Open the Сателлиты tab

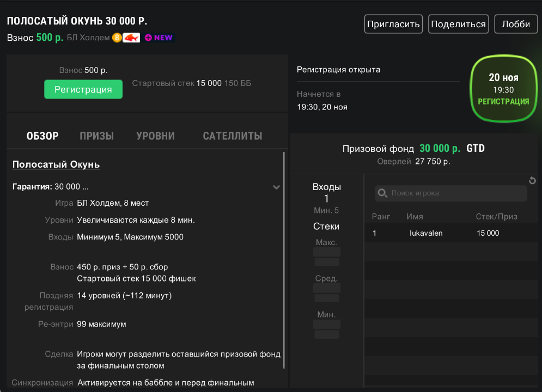pos(232,136)
